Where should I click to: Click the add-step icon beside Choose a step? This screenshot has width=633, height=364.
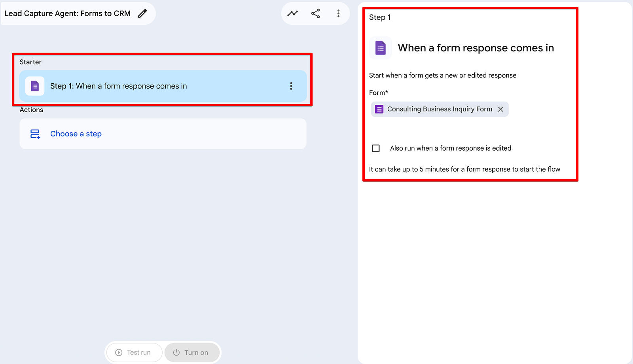35,134
